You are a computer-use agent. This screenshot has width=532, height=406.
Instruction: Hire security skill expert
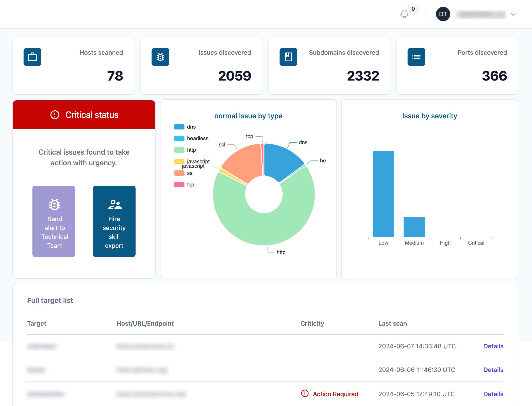click(114, 221)
